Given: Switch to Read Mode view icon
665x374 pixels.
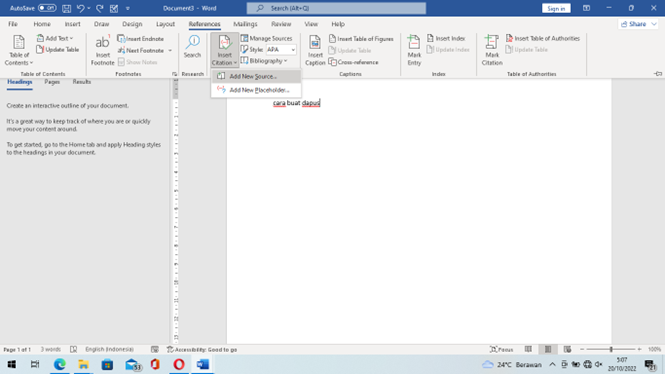Looking at the screenshot, I should tap(528, 349).
